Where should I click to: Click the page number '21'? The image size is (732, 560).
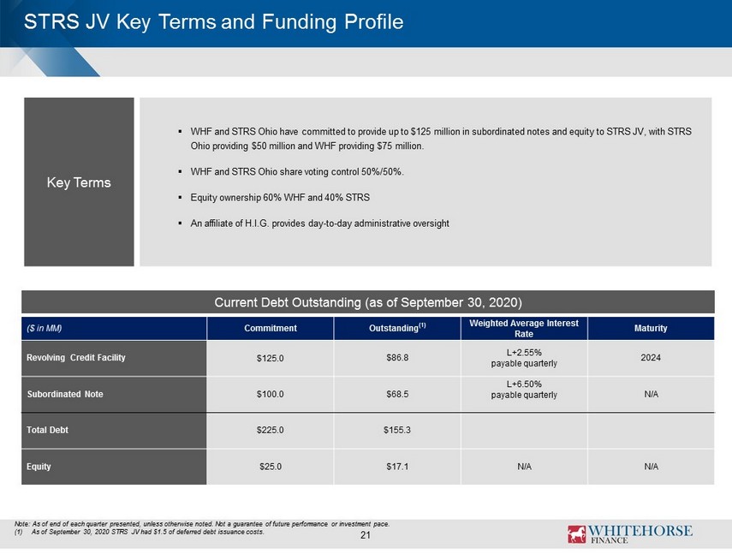(365, 535)
